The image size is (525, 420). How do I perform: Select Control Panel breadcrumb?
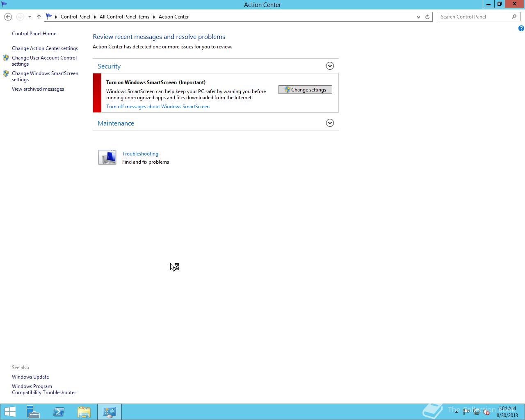coord(75,17)
